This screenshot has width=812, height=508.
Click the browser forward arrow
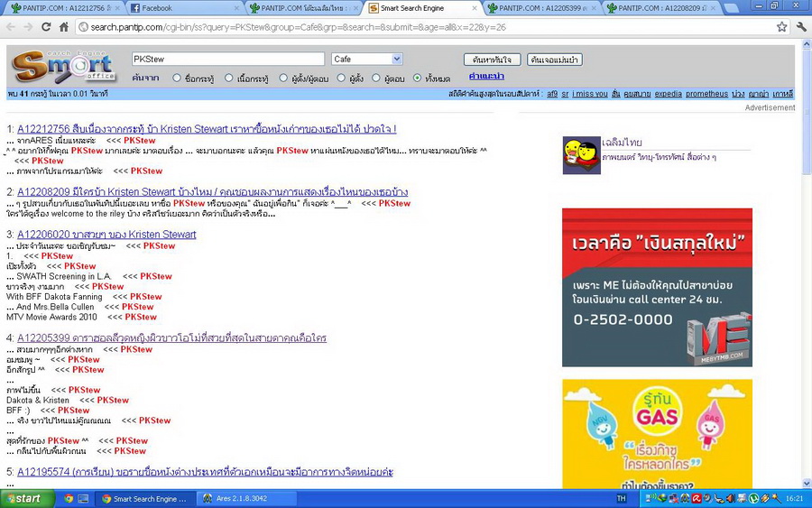[28, 27]
